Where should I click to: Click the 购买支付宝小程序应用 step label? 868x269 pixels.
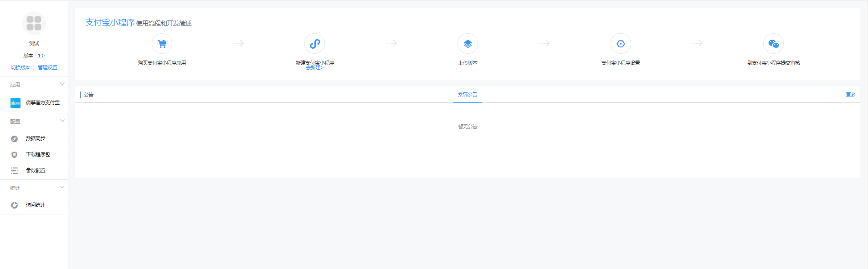pos(162,63)
